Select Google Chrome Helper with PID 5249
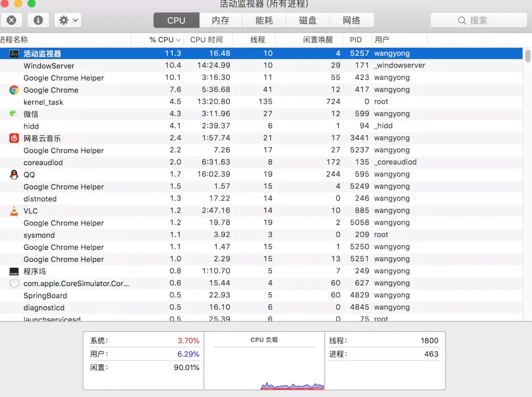 (x=262, y=187)
